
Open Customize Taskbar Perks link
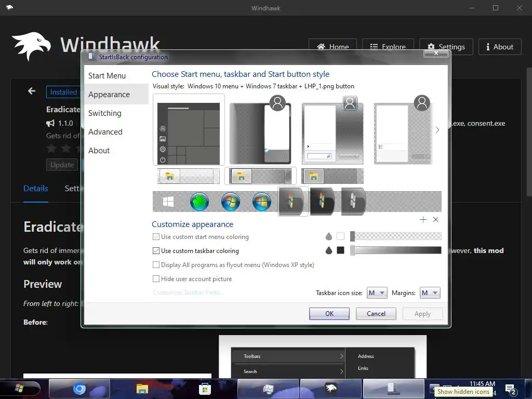point(188,292)
